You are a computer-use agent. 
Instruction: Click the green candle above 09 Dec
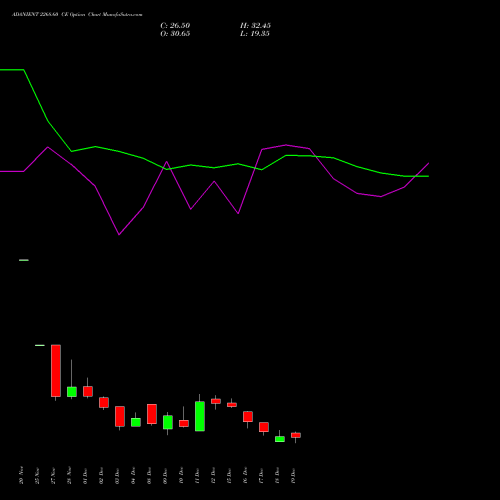tap(168, 422)
